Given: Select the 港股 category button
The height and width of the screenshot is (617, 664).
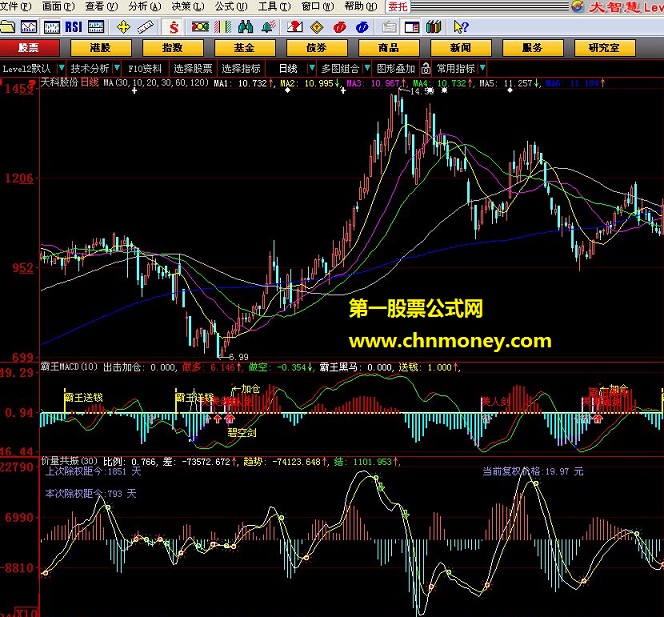Looking at the screenshot, I should pos(101,48).
